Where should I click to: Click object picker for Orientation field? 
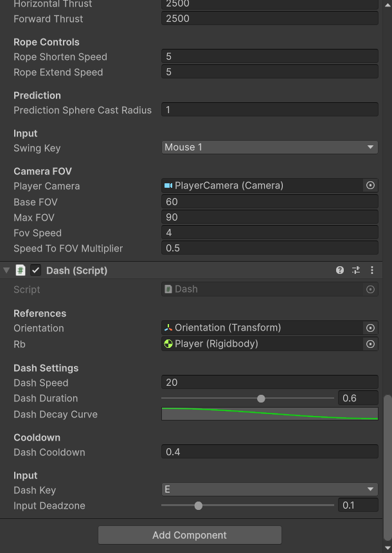click(370, 328)
